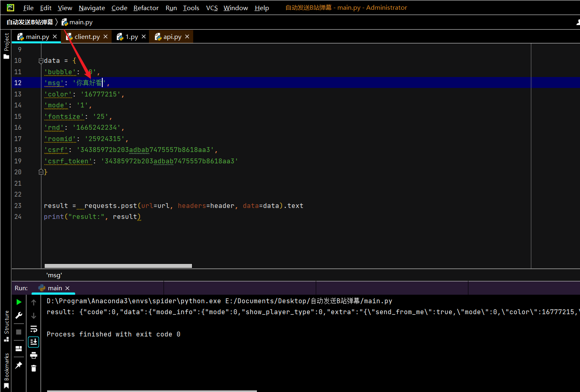Image resolution: width=580 pixels, height=392 pixels.
Task: Click the Up the Stack Trace arrow
Action: point(34,302)
